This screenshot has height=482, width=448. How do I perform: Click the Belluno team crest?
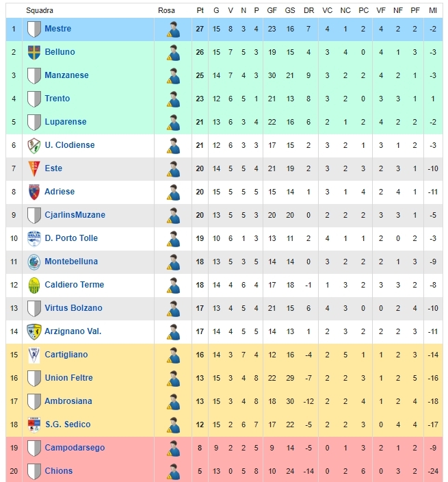pos(34,52)
